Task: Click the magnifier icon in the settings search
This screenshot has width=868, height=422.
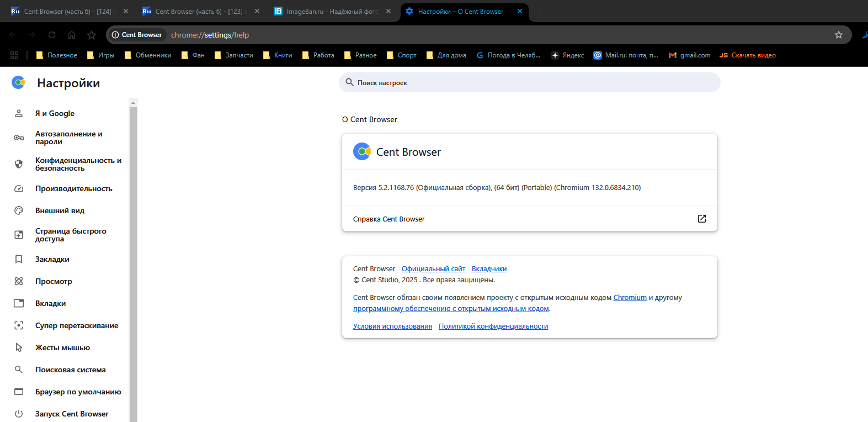Action: coord(349,82)
